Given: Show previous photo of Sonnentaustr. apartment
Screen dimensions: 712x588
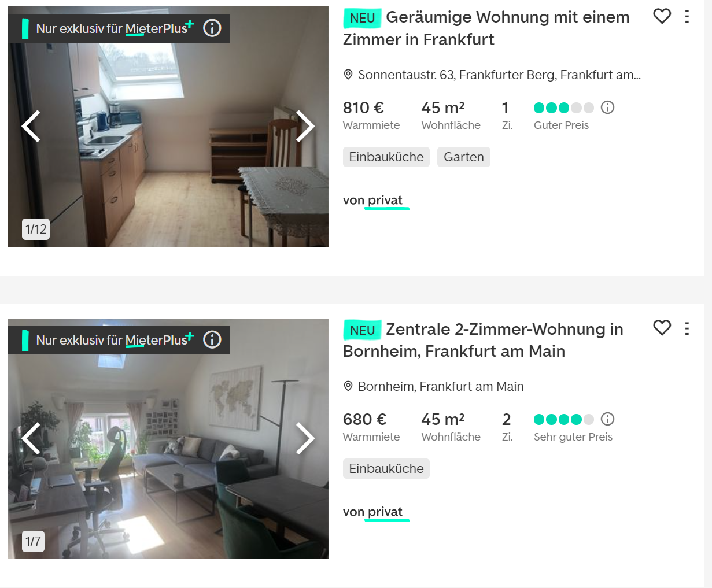Looking at the screenshot, I should tap(31, 126).
